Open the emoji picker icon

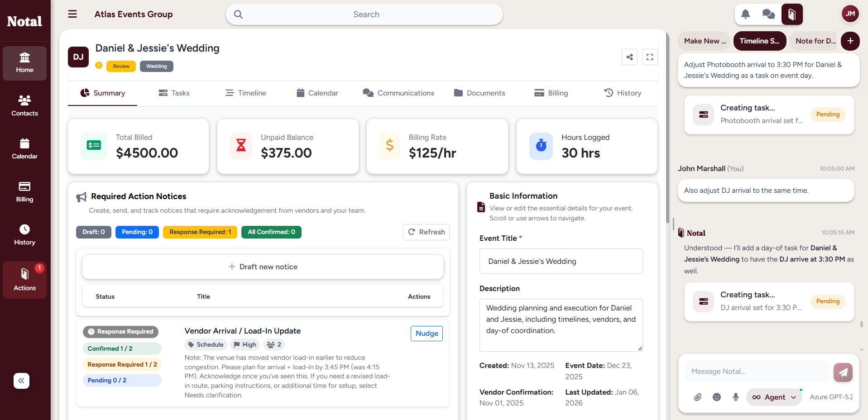click(x=717, y=397)
